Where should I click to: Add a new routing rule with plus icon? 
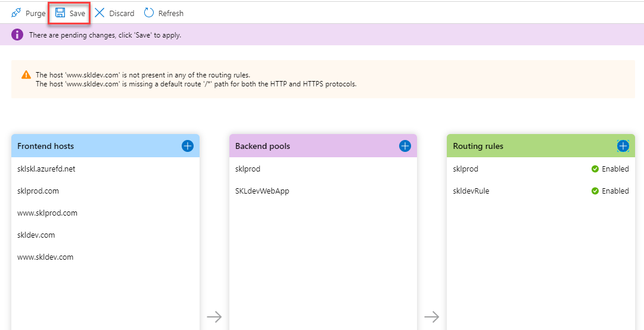[623, 146]
